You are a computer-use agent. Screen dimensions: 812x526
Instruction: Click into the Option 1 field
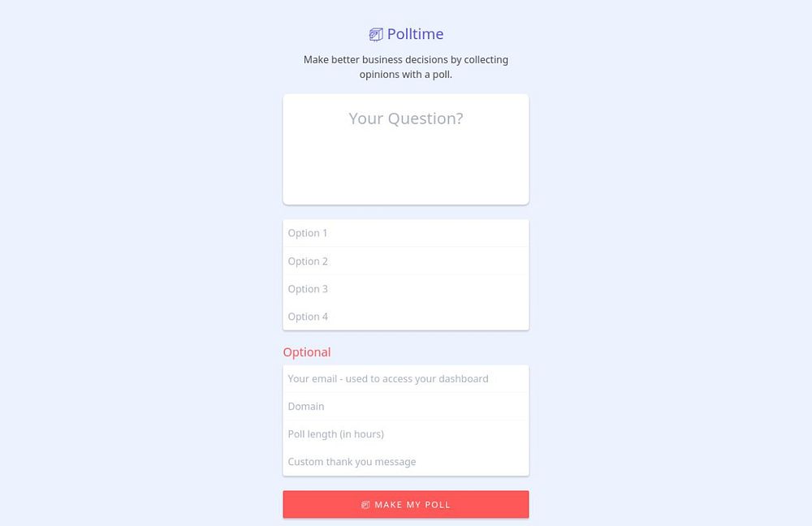[x=405, y=233]
